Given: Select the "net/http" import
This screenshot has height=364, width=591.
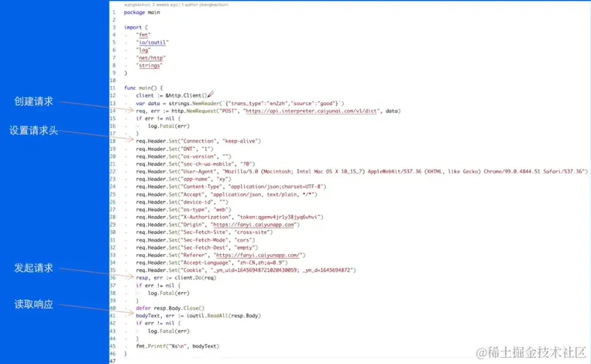Looking at the screenshot, I should tap(151, 57).
